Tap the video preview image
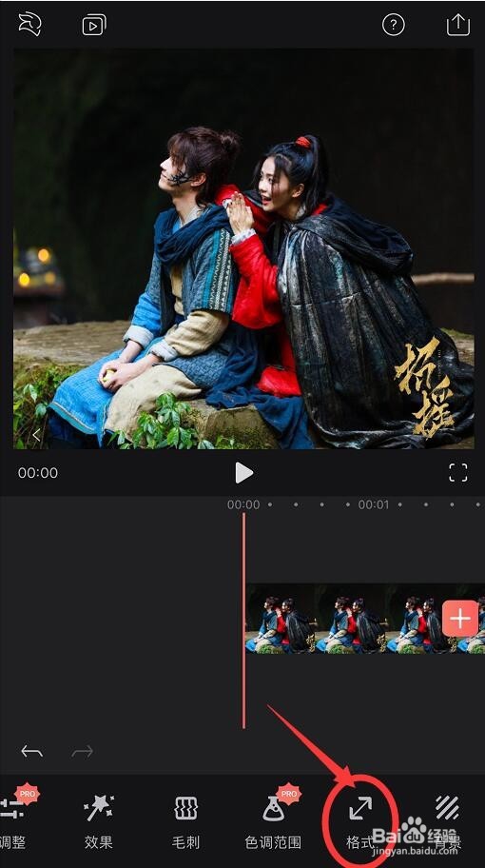Viewport: 485px width, 868px height. [x=243, y=248]
